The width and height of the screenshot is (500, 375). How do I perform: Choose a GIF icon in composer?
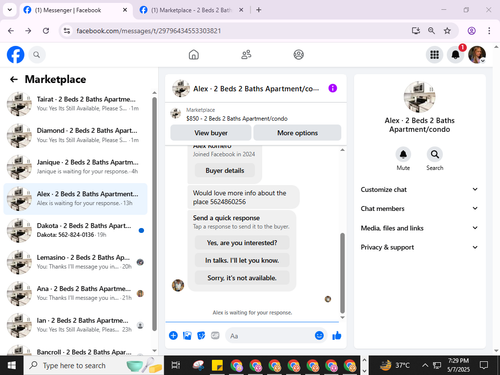tap(215, 335)
